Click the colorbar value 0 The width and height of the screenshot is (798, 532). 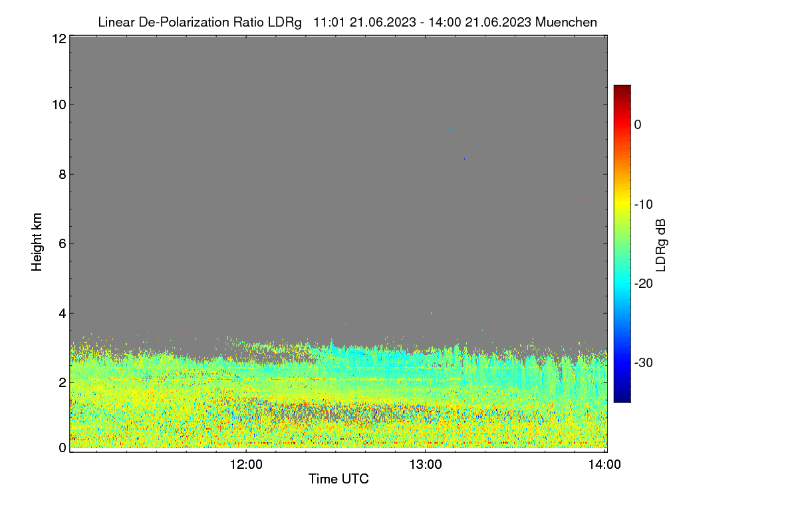coord(638,124)
